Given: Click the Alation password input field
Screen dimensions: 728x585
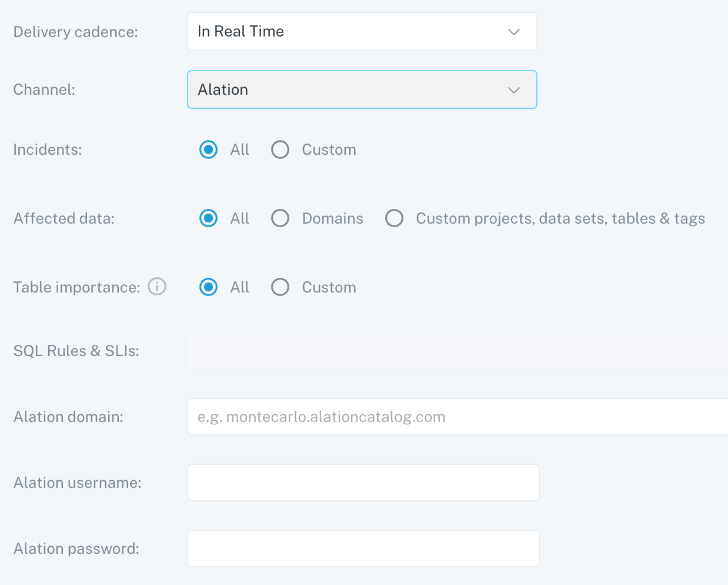Looking at the screenshot, I should pos(363,549).
